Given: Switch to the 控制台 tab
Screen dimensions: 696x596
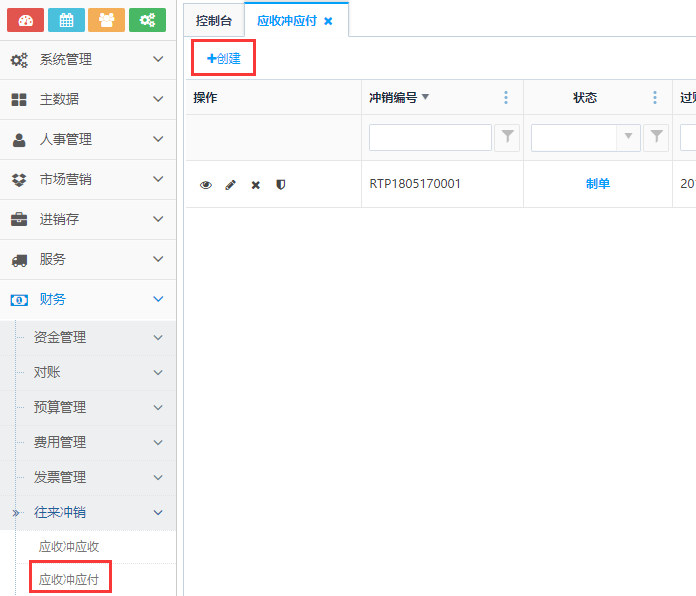Looking at the screenshot, I should pos(214,20).
